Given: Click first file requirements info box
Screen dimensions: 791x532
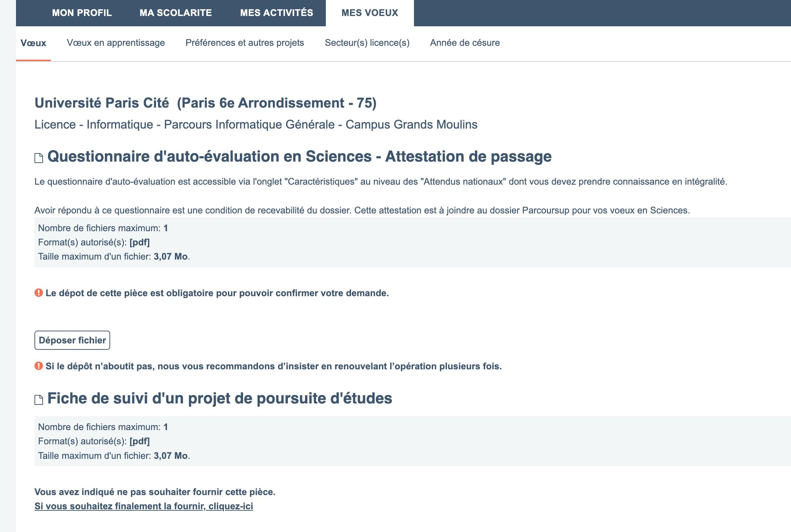Looking at the screenshot, I should click(412, 242).
